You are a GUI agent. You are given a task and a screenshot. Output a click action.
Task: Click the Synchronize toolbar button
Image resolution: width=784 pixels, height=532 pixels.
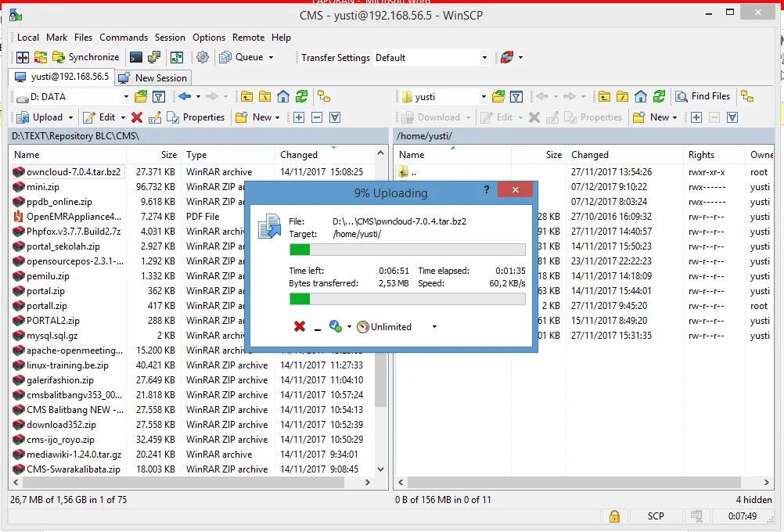pos(86,57)
